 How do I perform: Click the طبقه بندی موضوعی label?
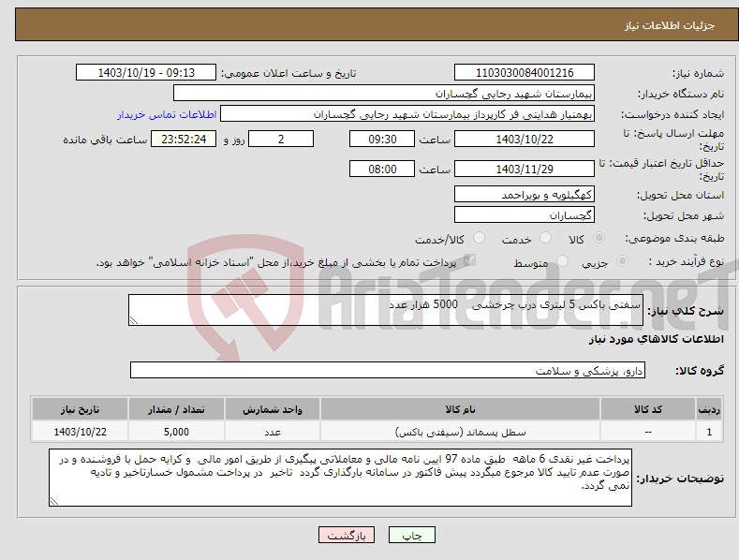tap(674, 238)
